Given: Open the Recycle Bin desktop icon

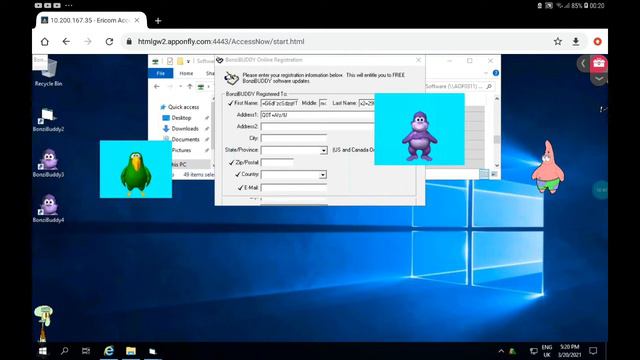Looking at the screenshot, I should [x=48, y=72].
